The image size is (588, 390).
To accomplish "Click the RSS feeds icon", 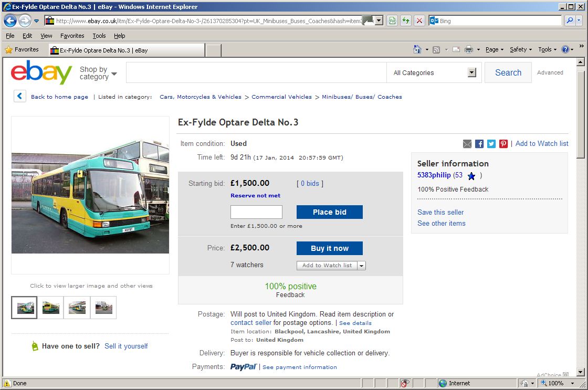I will tap(436, 49).
